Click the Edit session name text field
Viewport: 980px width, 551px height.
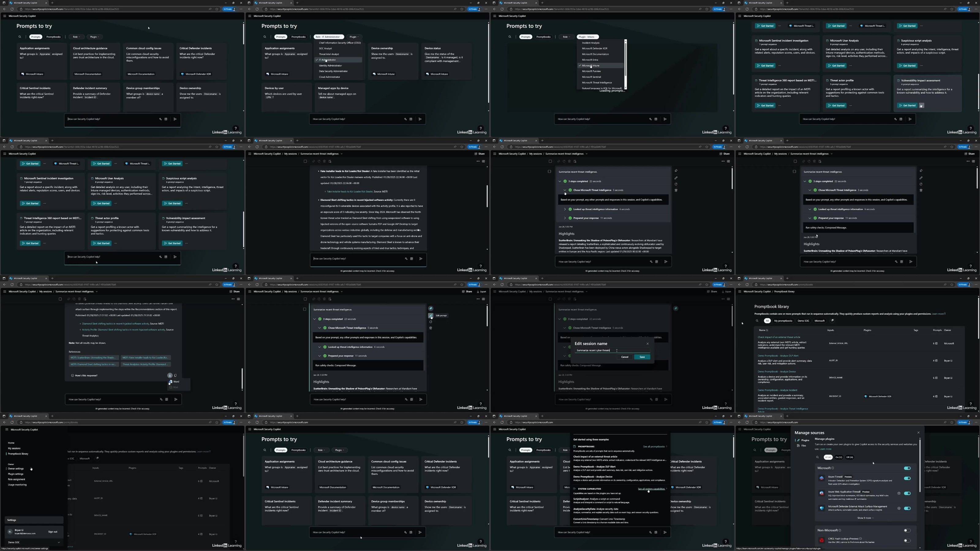pyautogui.click(x=612, y=350)
